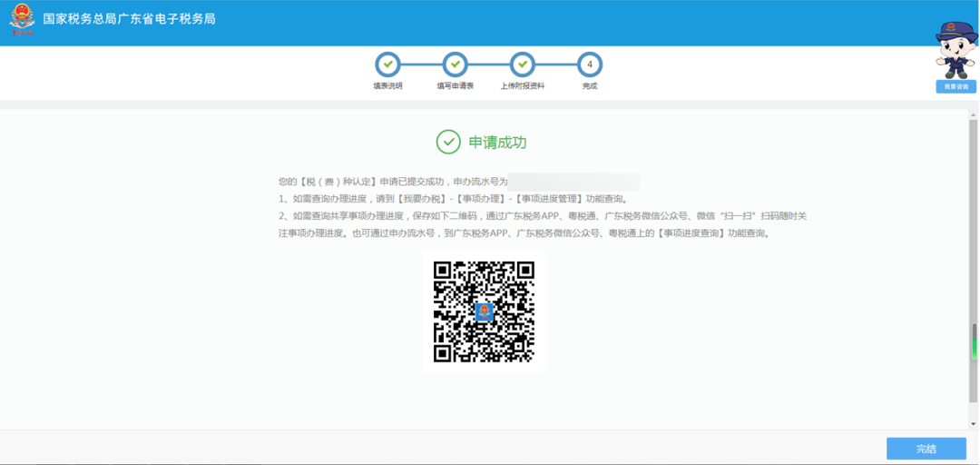980x465 pixels.
Task: Select the 上传附报资料 step circle
Action: coord(523,64)
